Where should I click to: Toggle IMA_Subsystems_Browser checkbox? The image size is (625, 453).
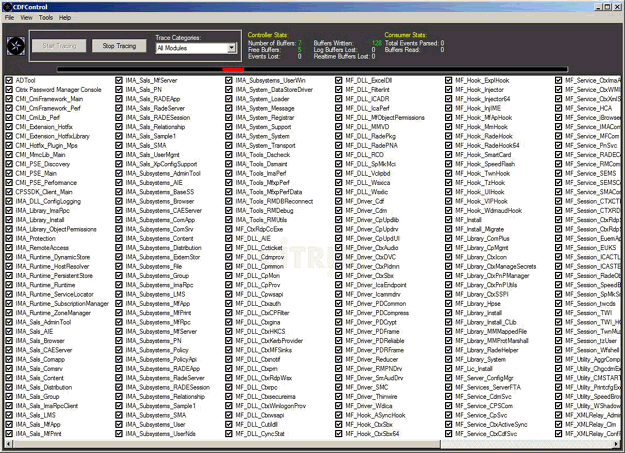119,201
